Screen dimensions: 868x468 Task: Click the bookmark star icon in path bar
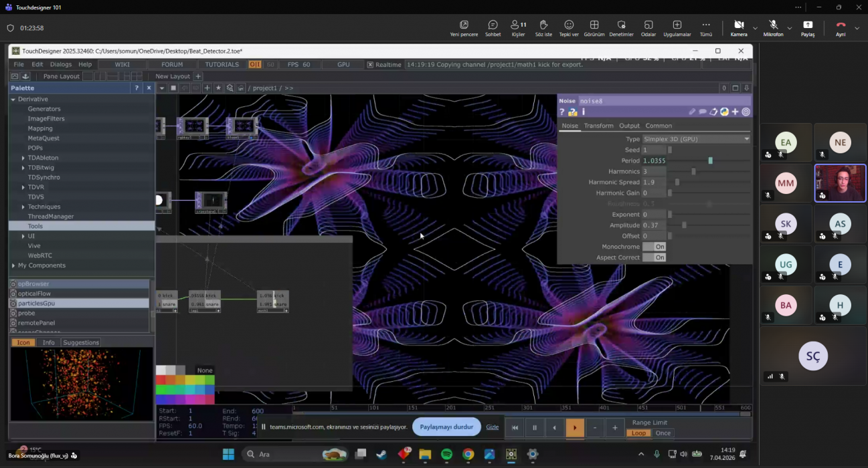[218, 88]
